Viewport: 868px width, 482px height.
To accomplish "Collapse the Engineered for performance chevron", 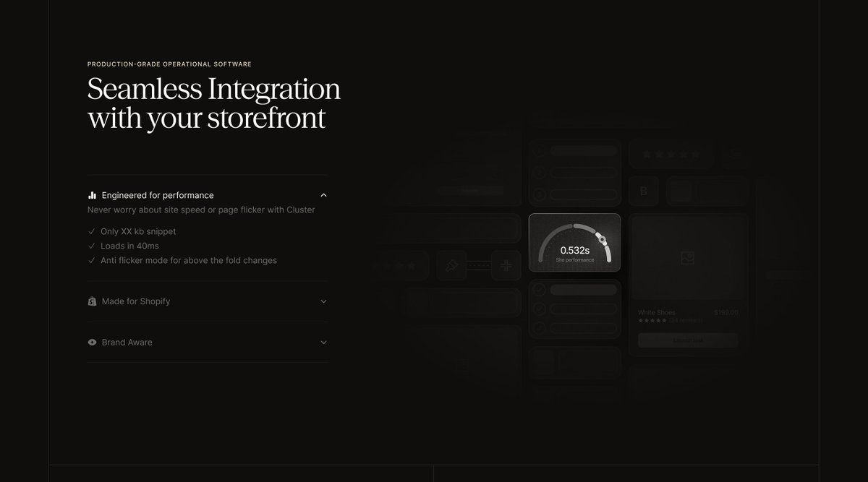I will click(x=323, y=195).
